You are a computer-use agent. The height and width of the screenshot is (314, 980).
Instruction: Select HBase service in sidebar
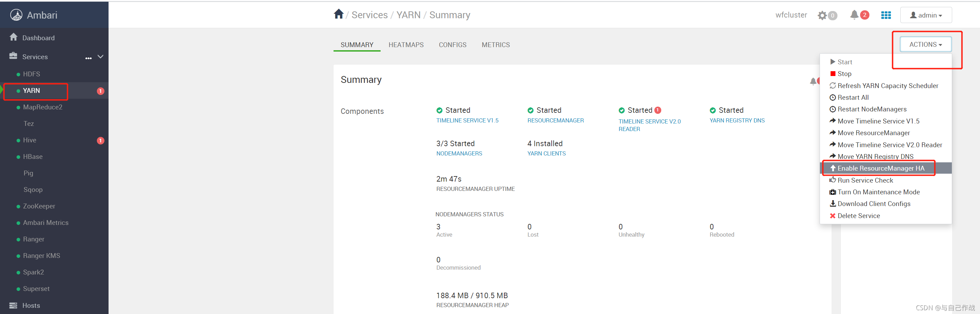point(33,156)
